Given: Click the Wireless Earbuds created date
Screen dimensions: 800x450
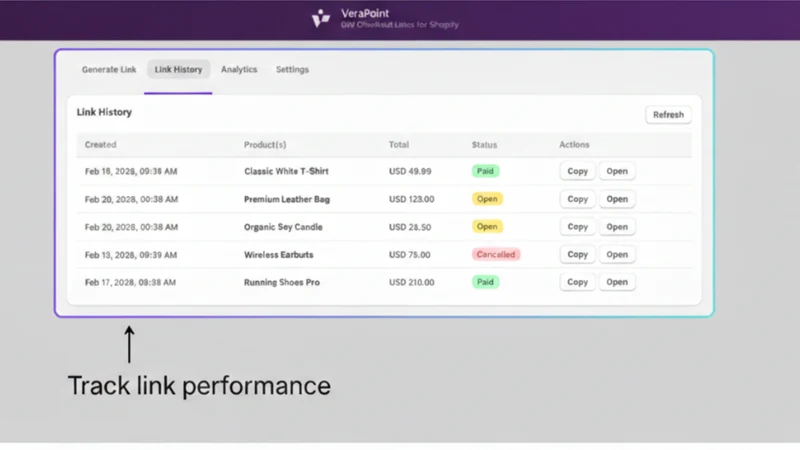Looking at the screenshot, I should pos(131,255).
